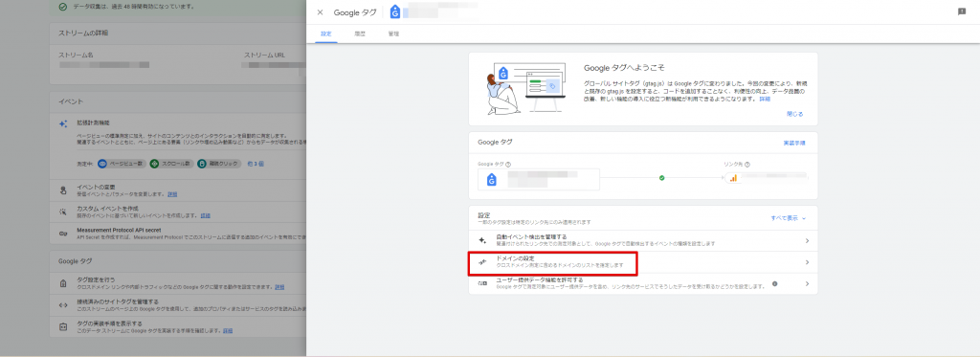Click タグの実装手順を表示する icon

coord(63,326)
